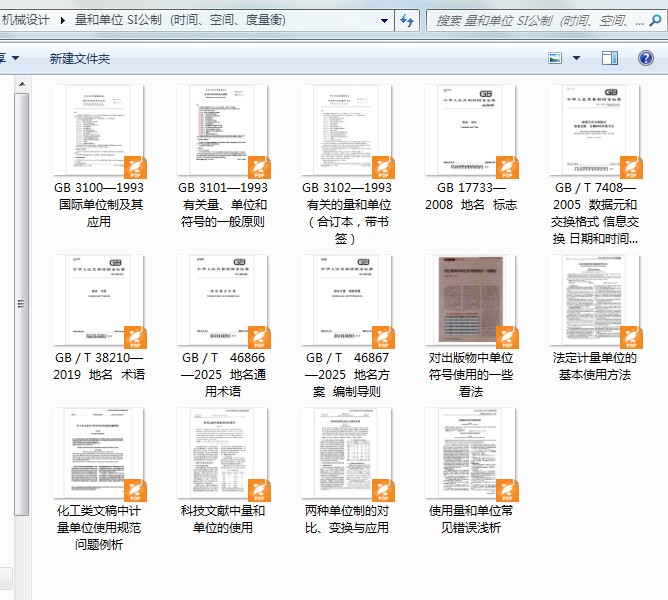
Task: Select GB/T 38210—2019 地名 术语 PDF
Action: pyautogui.click(x=98, y=318)
